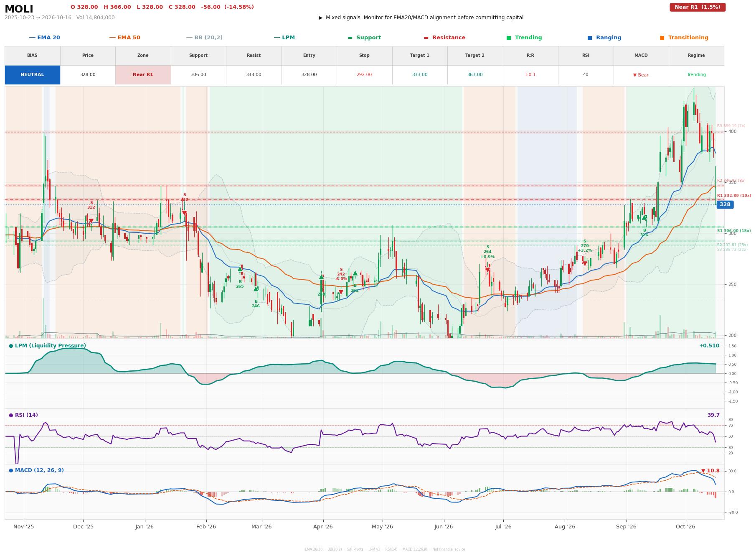Select the MACD (12, 26, 9) panel title
This screenshot has height=556, width=756.
pyautogui.click(x=36, y=470)
